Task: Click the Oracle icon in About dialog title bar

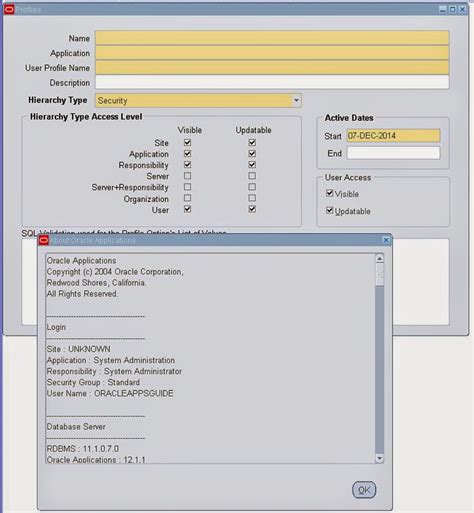Action: pyautogui.click(x=44, y=240)
